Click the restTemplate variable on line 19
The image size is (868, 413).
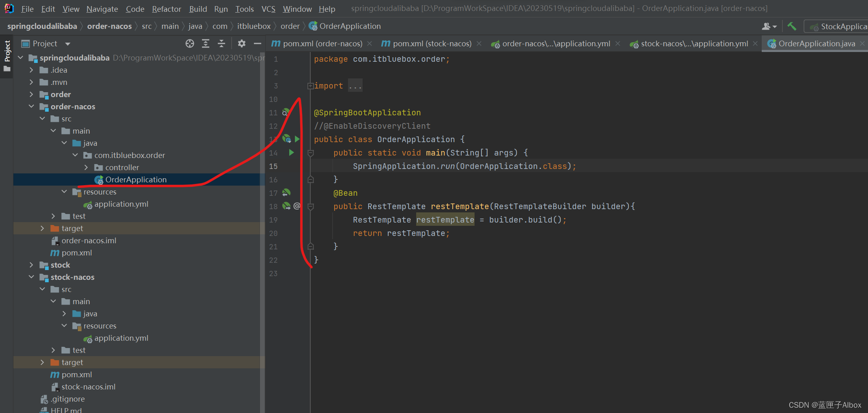pos(445,220)
